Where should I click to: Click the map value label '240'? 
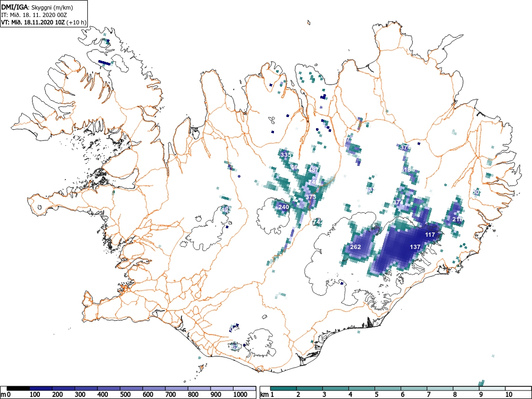284,207
